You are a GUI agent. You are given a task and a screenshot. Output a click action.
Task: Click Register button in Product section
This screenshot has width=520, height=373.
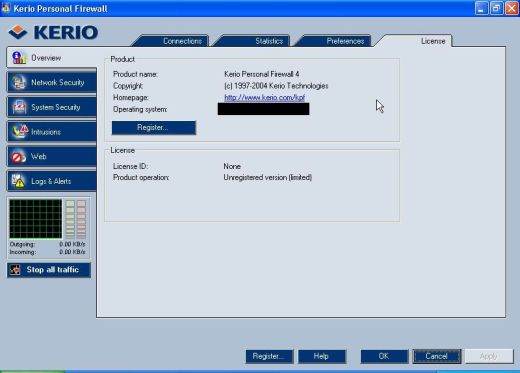click(x=154, y=128)
